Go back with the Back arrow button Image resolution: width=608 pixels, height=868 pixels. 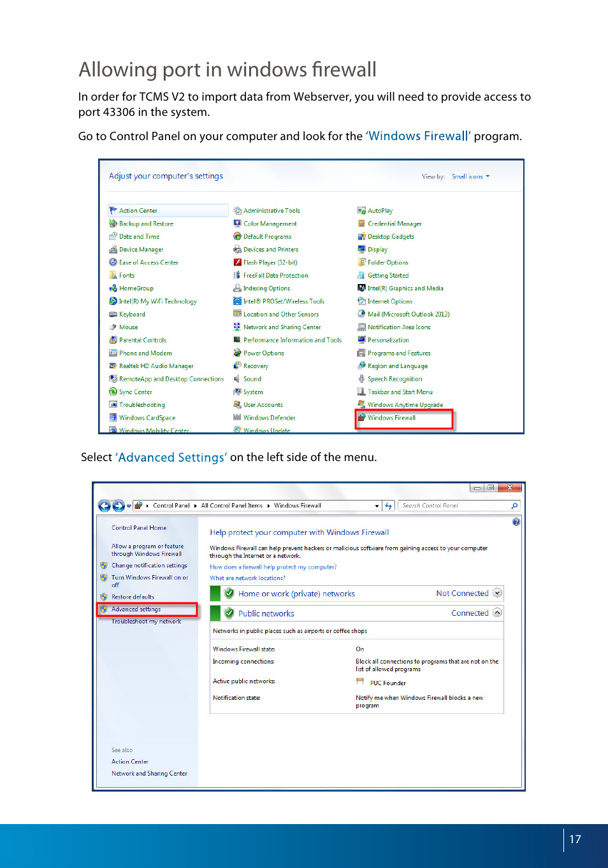105,506
